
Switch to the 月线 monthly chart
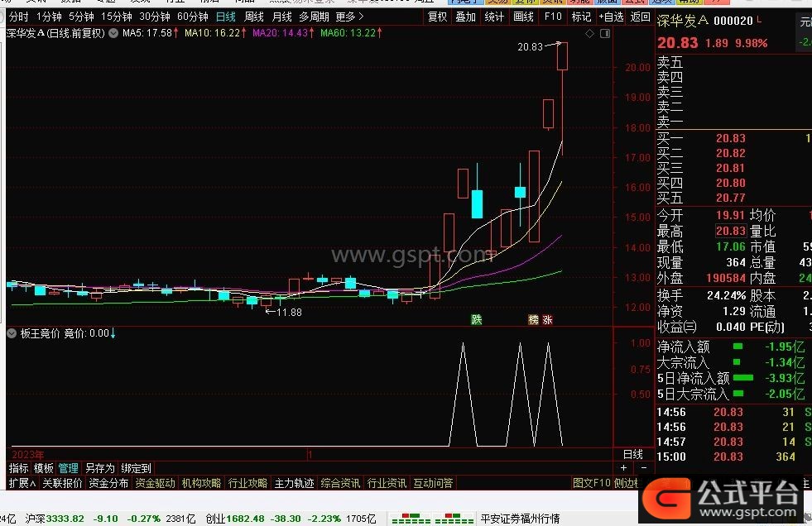pyautogui.click(x=282, y=17)
